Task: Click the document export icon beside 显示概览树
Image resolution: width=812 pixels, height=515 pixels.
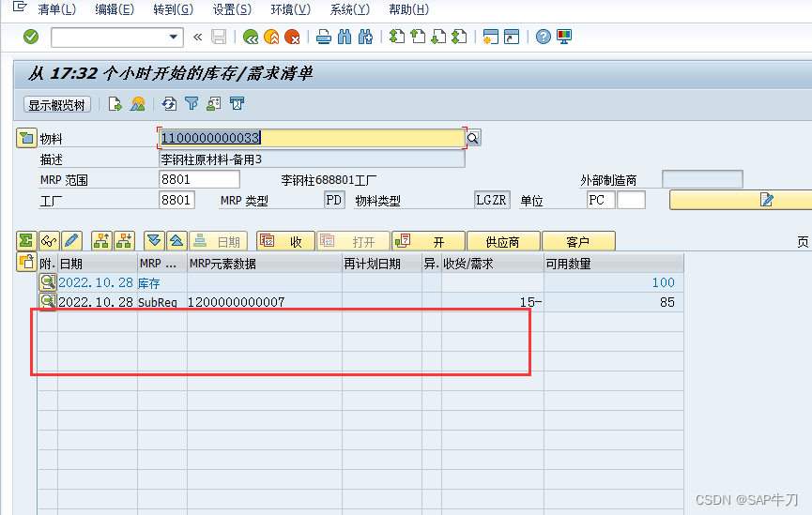Action: 115,104
